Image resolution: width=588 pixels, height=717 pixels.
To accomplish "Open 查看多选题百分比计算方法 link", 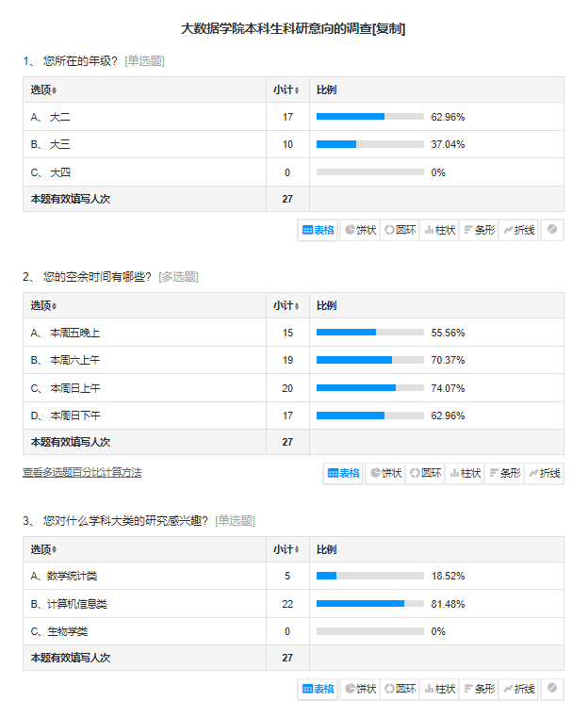I will pos(82,472).
